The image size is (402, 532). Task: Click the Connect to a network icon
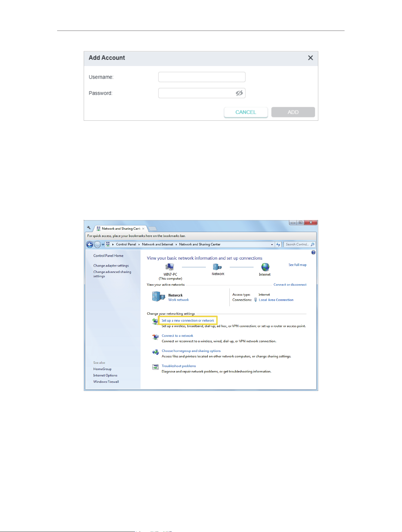pos(155,337)
